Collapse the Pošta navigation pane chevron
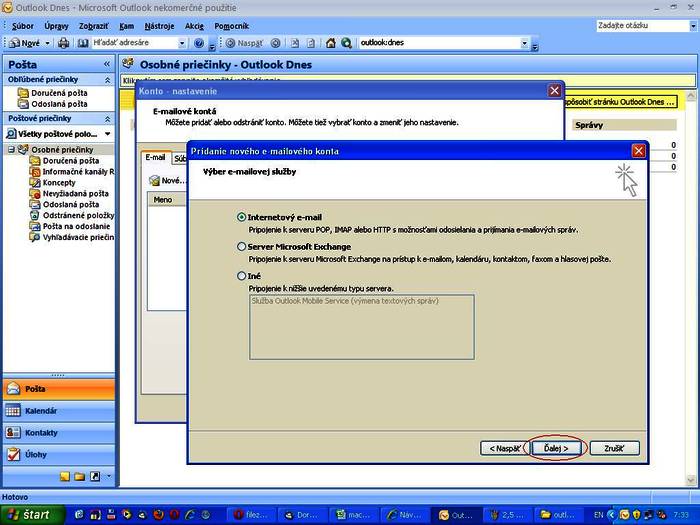This screenshot has width=700, height=525. pos(107,64)
